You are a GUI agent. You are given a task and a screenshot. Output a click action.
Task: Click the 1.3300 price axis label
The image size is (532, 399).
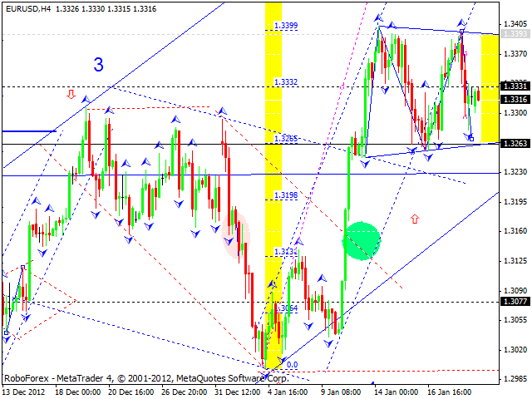(x=515, y=113)
